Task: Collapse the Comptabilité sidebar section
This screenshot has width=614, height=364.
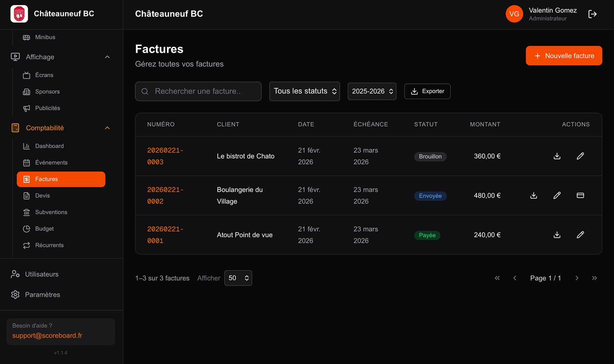Action: tap(107, 128)
